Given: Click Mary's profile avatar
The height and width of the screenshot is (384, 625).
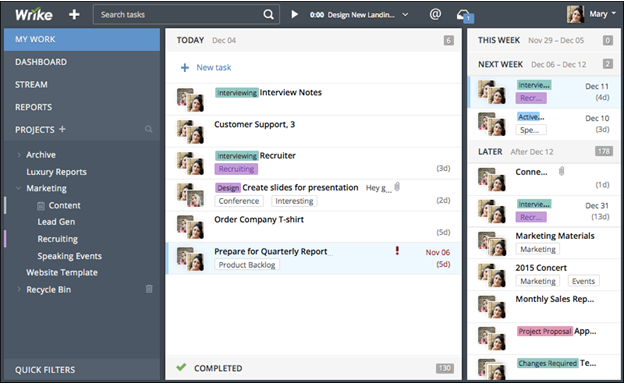Looking at the screenshot, I should (576, 14).
